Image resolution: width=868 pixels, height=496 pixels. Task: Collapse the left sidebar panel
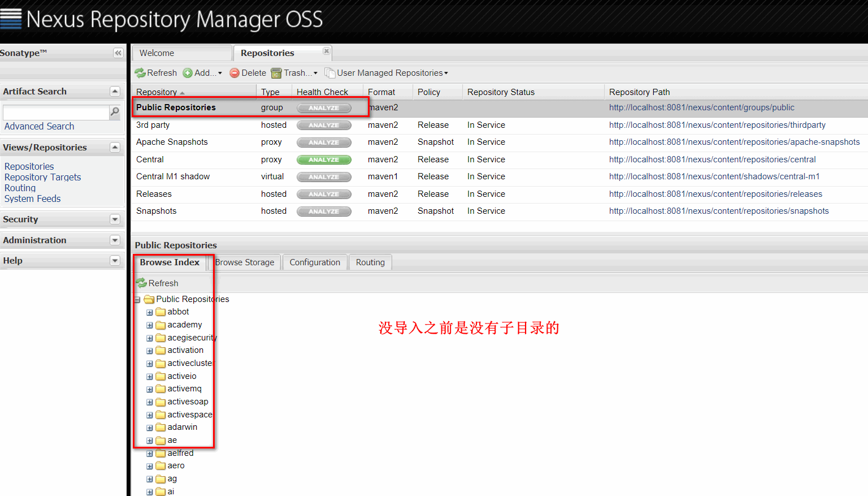point(118,53)
